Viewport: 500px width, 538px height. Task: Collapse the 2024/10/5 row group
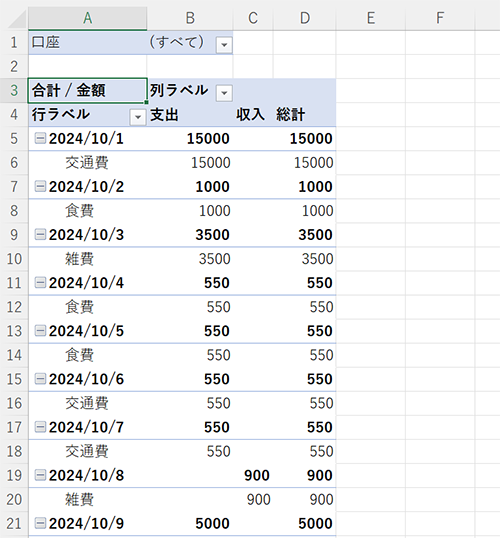40,331
